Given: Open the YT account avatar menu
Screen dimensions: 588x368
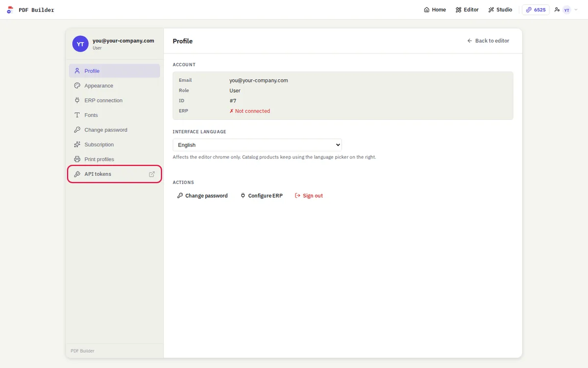Looking at the screenshot, I should 567,10.
